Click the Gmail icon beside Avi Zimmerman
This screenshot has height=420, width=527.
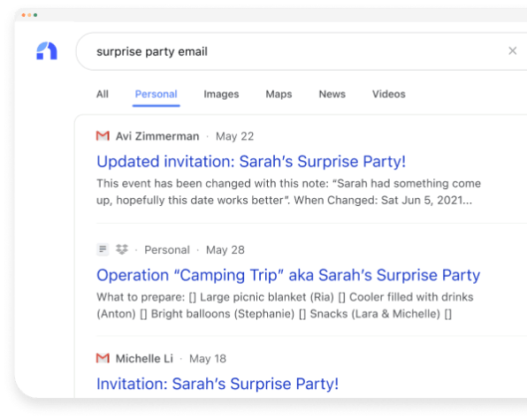103,136
